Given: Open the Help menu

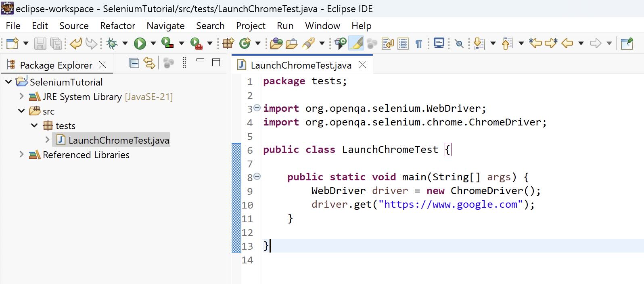Looking at the screenshot, I should (361, 26).
